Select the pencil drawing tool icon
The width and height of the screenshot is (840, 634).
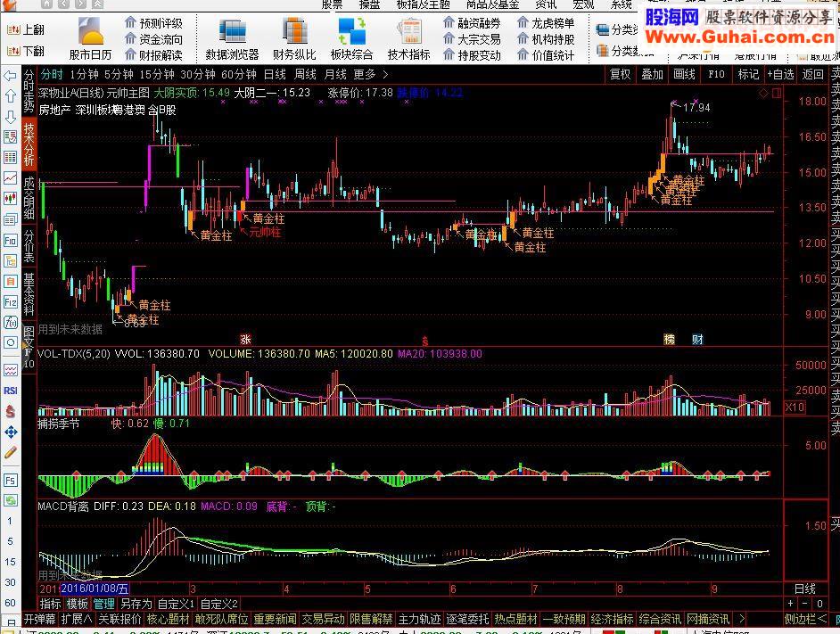(x=10, y=453)
